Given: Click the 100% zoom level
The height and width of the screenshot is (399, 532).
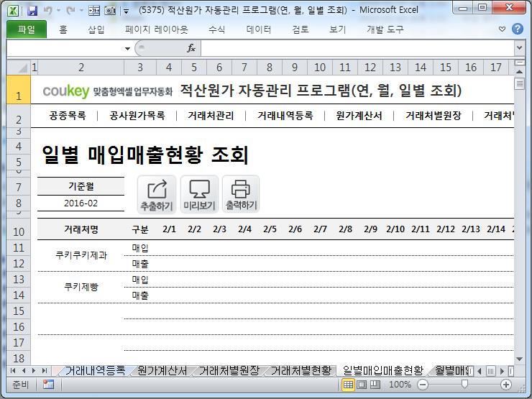Looking at the screenshot, I should pyautogui.click(x=400, y=385).
